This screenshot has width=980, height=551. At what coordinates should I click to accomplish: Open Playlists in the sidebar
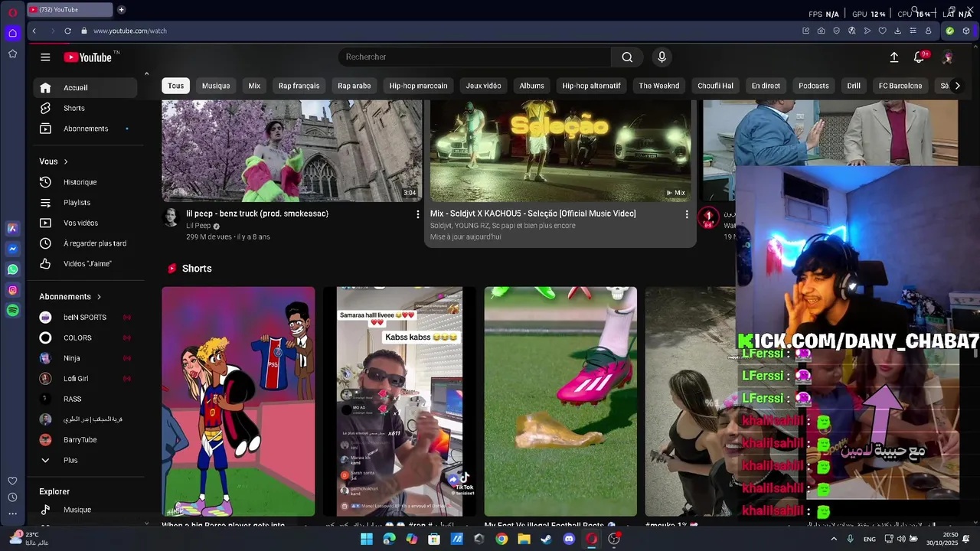pyautogui.click(x=84, y=203)
